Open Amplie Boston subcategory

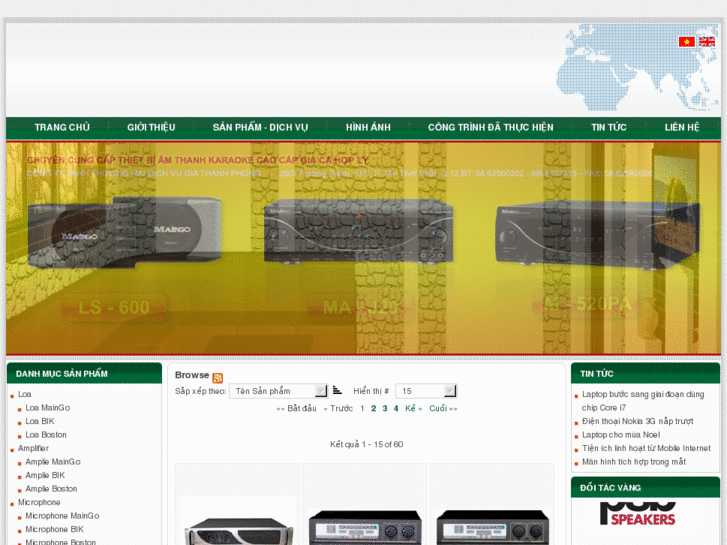pyautogui.click(x=51, y=488)
